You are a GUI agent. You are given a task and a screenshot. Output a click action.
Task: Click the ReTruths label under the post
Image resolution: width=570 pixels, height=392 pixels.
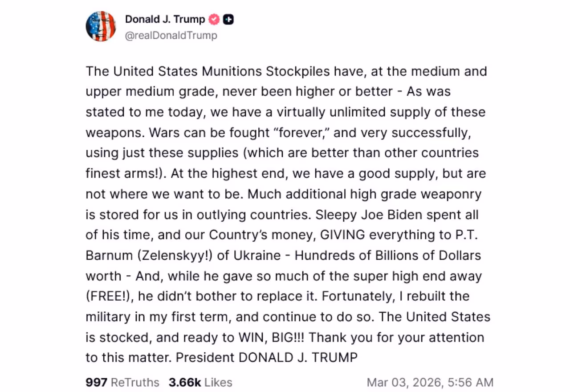pos(135,382)
